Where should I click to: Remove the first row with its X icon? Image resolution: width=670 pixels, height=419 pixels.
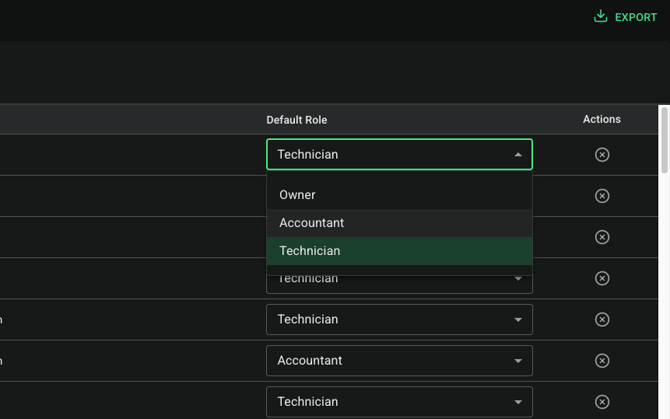(x=602, y=155)
